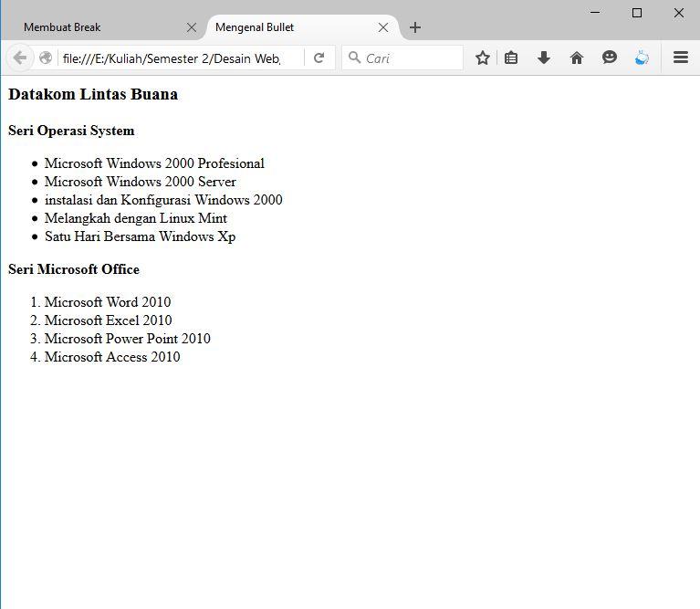Image resolution: width=700 pixels, height=609 pixels.
Task: Close the Mengenal Bullet tab
Action: tap(383, 27)
